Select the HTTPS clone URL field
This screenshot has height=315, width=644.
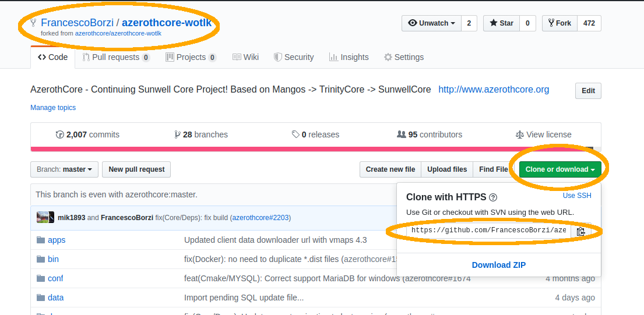click(489, 231)
